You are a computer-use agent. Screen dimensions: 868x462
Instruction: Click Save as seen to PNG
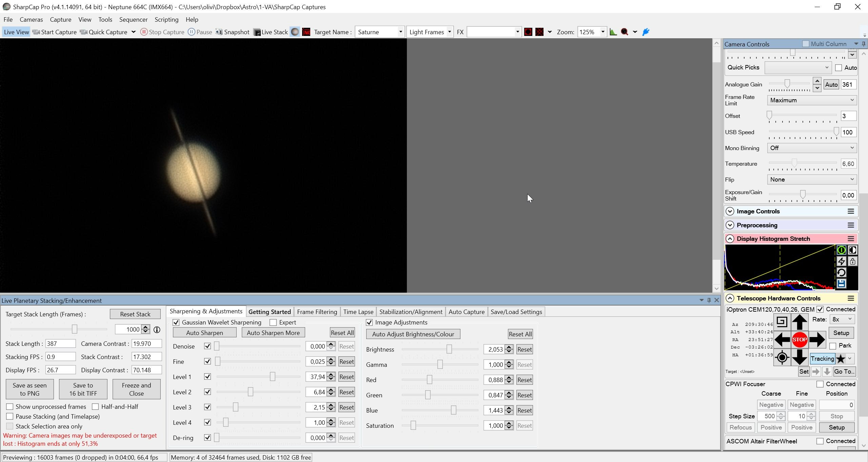pos(30,389)
